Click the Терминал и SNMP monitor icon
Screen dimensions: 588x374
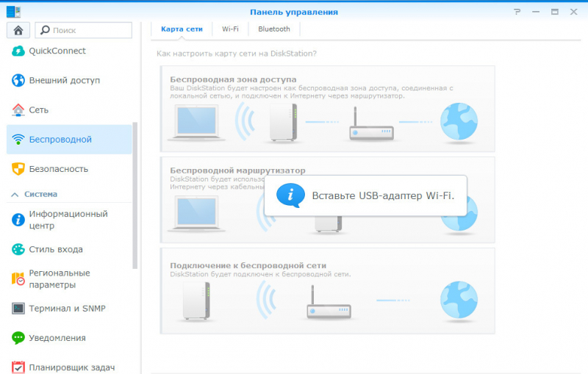[18, 308]
